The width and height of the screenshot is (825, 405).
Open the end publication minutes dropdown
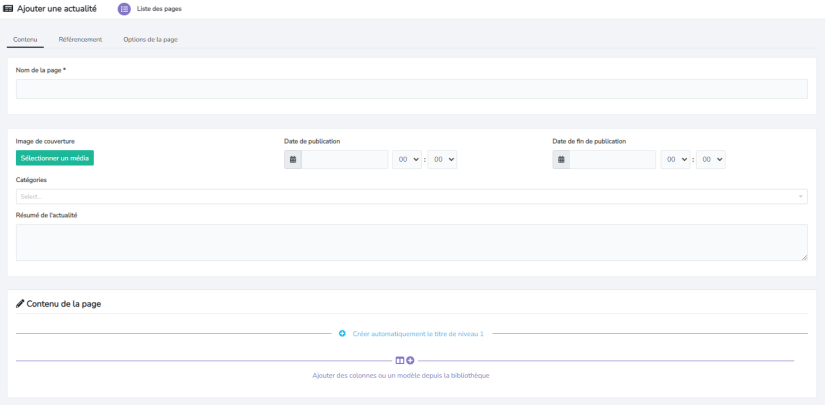click(x=711, y=159)
